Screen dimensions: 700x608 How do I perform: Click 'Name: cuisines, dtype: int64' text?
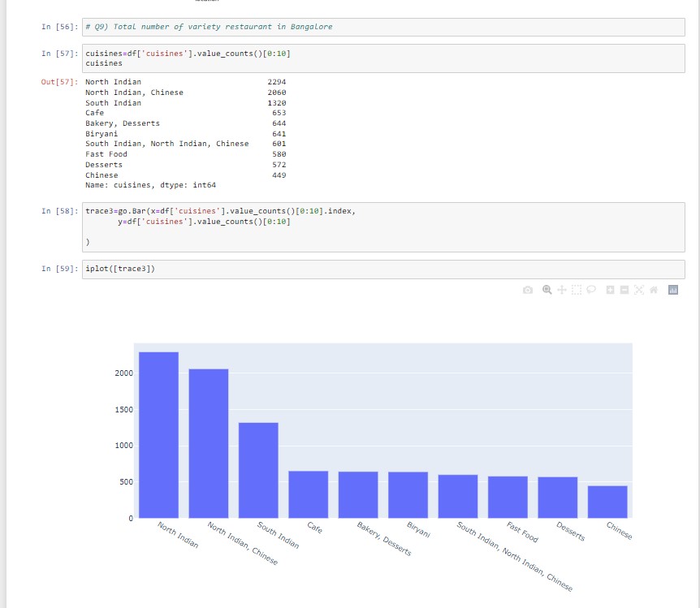[150, 185]
